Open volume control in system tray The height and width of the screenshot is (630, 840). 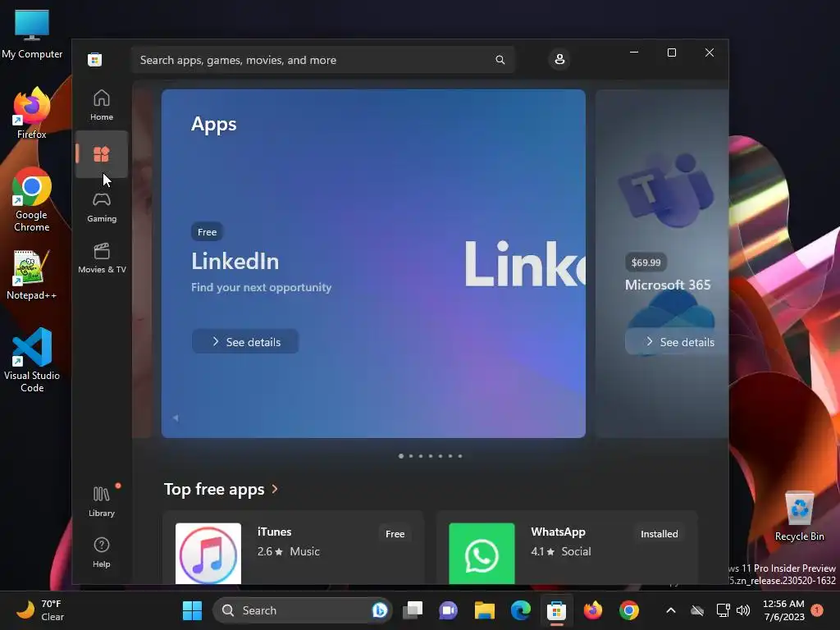click(x=743, y=610)
